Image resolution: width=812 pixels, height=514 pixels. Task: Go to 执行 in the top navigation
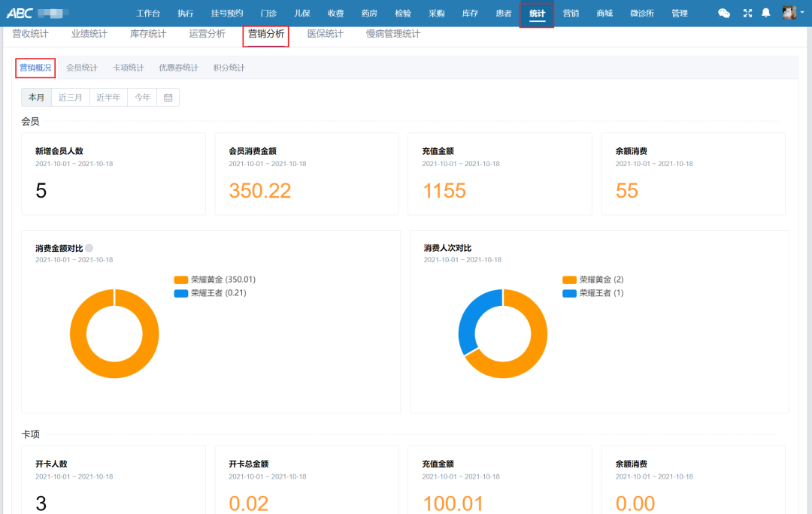coord(186,14)
